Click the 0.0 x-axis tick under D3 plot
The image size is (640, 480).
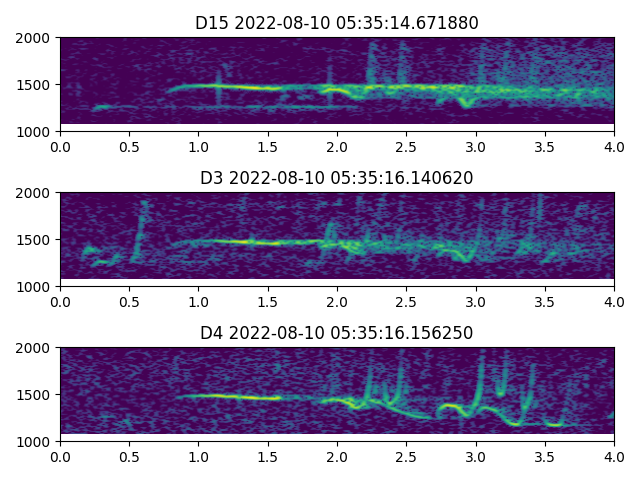pyautogui.click(x=60, y=301)
